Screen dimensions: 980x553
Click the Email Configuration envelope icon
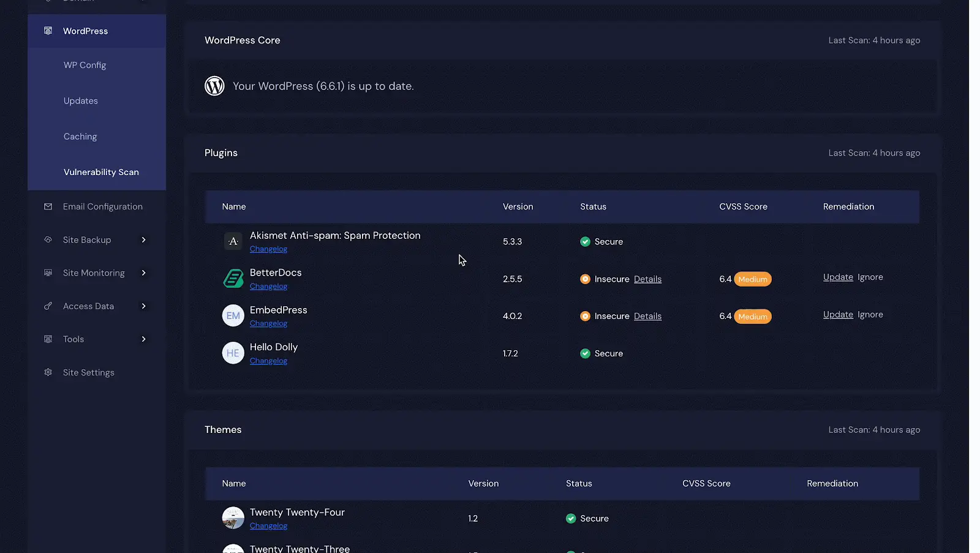pos(48,206)
